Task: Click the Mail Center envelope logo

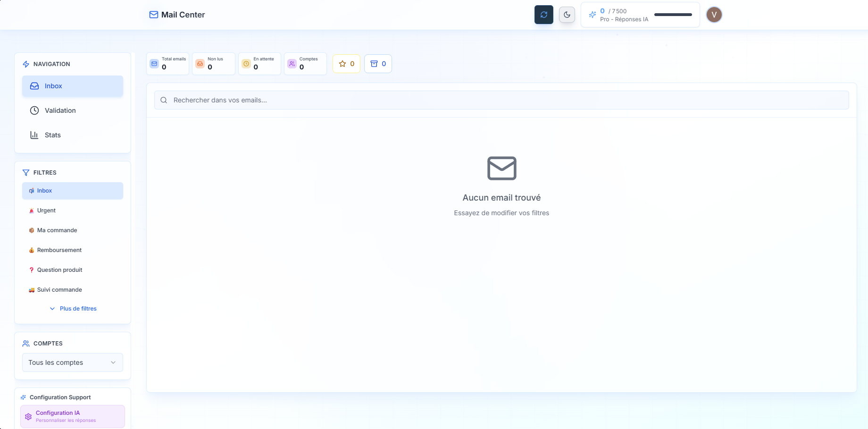Action: [x=153, y=15]
